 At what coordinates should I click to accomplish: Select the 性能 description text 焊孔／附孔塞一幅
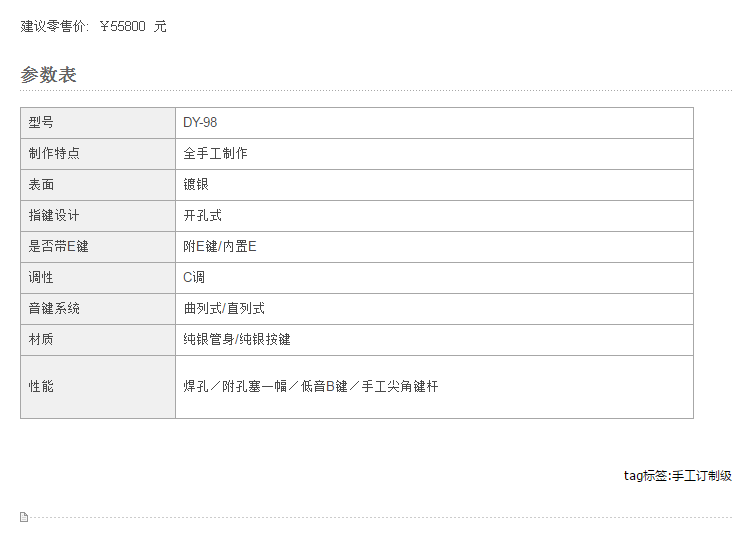pyautogui.click(x=235, y=387)
